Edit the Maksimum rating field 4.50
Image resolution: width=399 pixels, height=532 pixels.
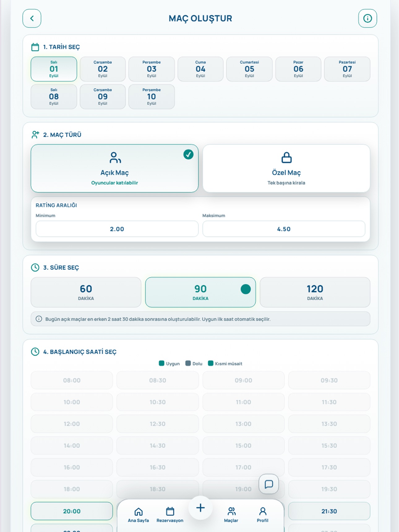pyautogui.click(x=284, y=229)
